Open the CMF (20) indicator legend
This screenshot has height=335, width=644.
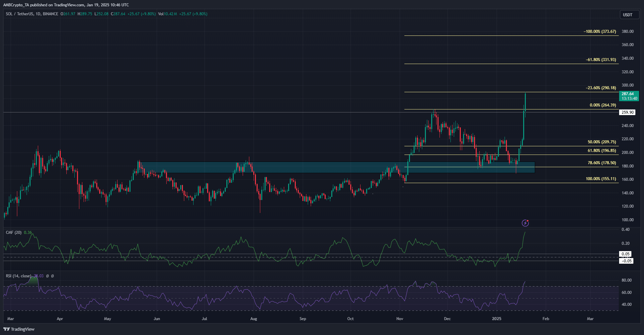[14, 233]
